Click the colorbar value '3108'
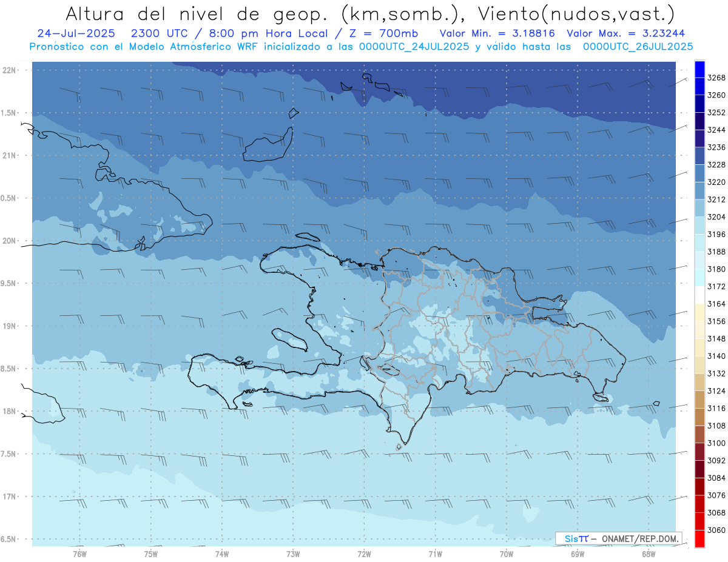The height and width of the screenshot is (562, 728). 716,426
